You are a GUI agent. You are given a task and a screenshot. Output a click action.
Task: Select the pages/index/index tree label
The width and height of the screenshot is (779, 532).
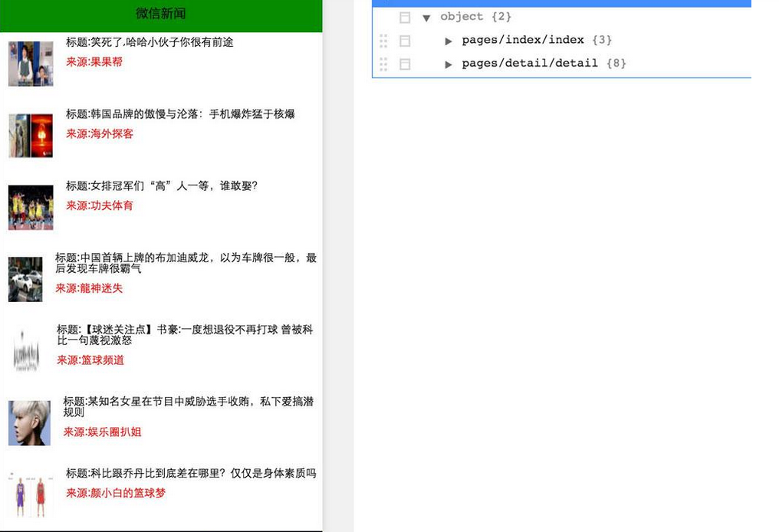coord(523,40)
